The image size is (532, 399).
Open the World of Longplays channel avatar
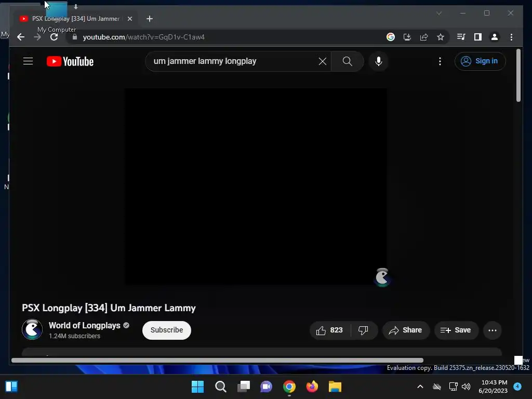click(x=32, y=330)
